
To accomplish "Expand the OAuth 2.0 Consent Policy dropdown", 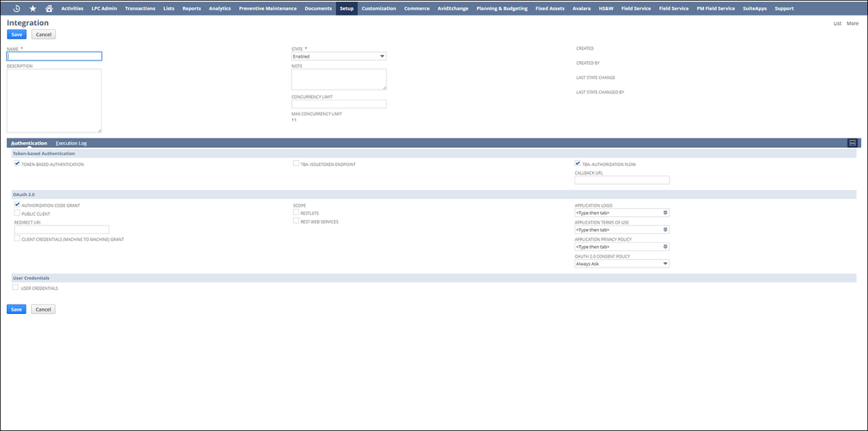I will pyautogui.click(x=622, y=263).
